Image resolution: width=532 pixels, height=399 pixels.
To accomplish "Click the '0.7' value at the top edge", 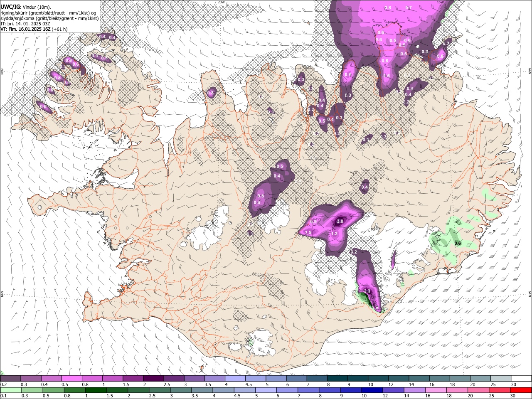I will pos(409,7).
